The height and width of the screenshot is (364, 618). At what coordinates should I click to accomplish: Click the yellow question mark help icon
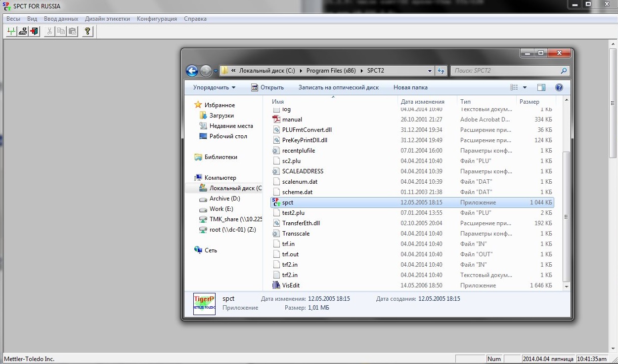[x=88, y=32]
